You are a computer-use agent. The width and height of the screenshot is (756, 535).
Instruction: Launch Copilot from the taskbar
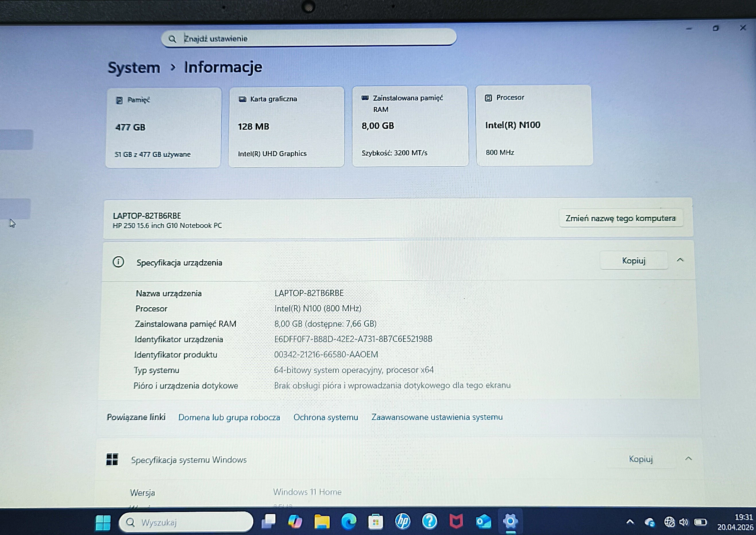tap(295, 522)
